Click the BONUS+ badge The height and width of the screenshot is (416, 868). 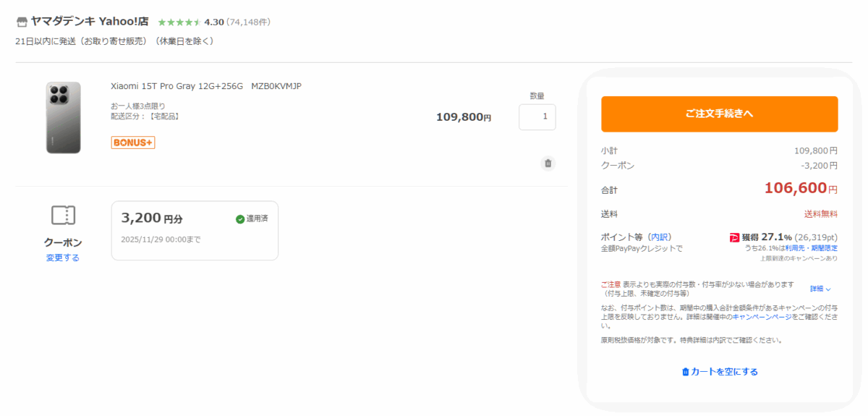133,143
